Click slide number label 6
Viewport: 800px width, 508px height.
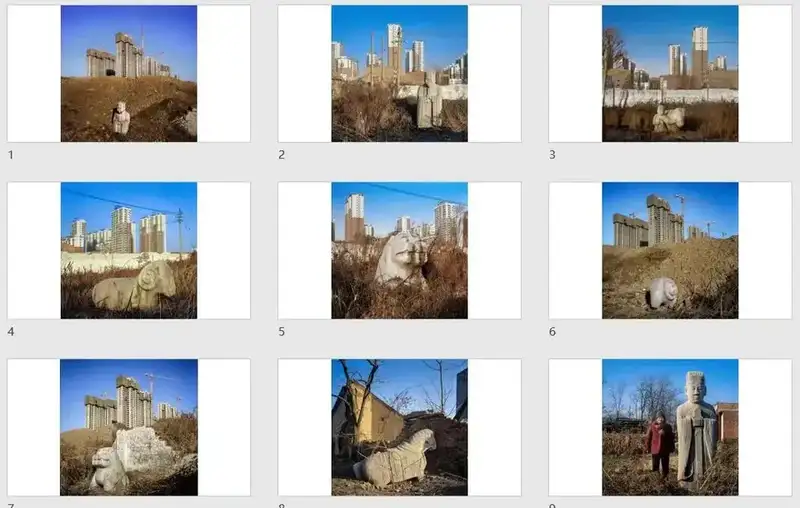[x=552, y=332]
